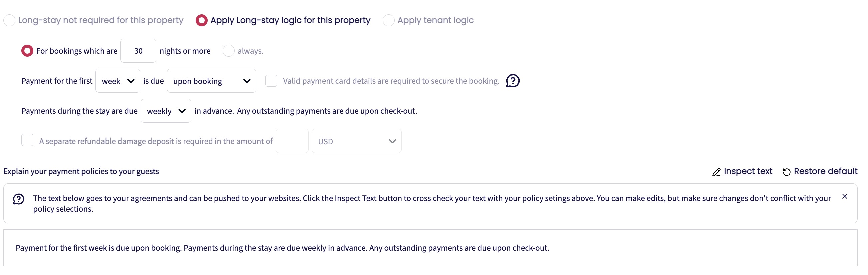868x275 pixels.
Task: Click the help icon beside card details
Action: pyautogui.click(x=513, y=81)
